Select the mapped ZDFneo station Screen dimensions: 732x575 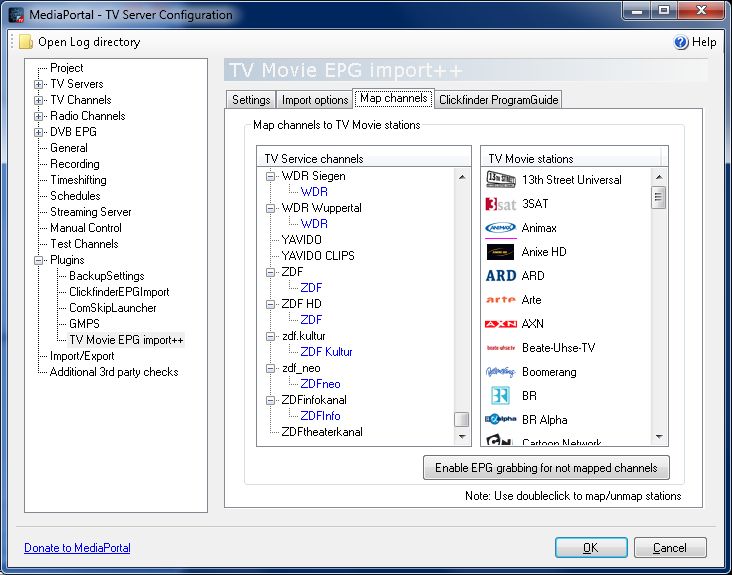click(x=320, y=384)
